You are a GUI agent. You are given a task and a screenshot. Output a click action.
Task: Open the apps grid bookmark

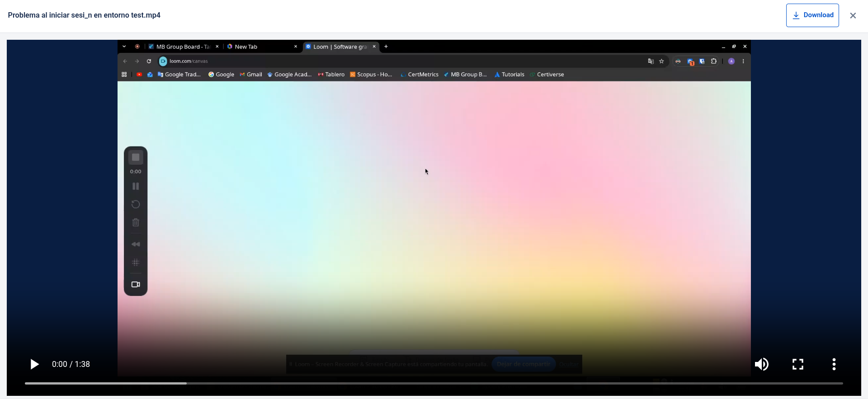click(124, 75)
